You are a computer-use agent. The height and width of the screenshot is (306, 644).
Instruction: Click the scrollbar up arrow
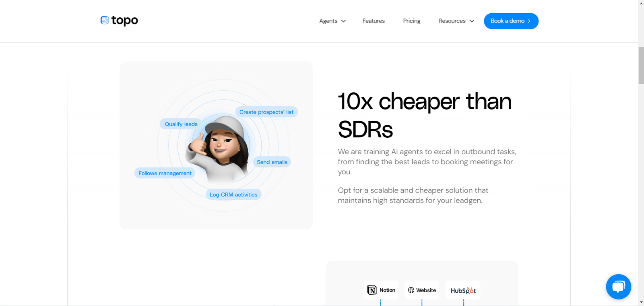(x=641, y=3)
